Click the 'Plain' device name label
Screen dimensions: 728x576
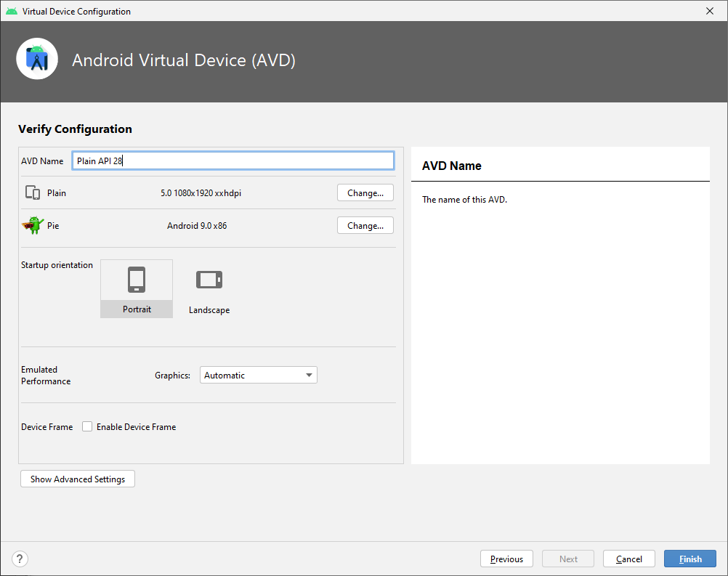point(56,193)
